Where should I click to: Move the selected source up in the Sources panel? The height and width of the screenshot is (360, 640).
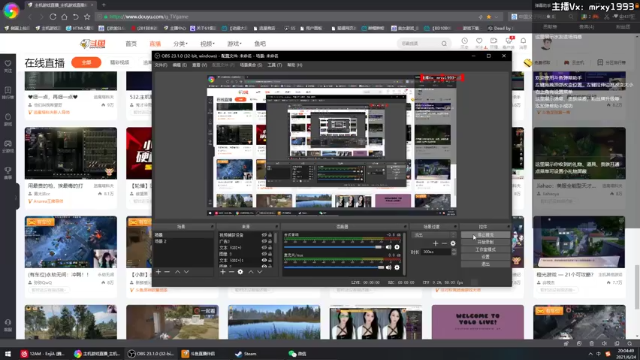pyautogui.click(x=251, y=272)
